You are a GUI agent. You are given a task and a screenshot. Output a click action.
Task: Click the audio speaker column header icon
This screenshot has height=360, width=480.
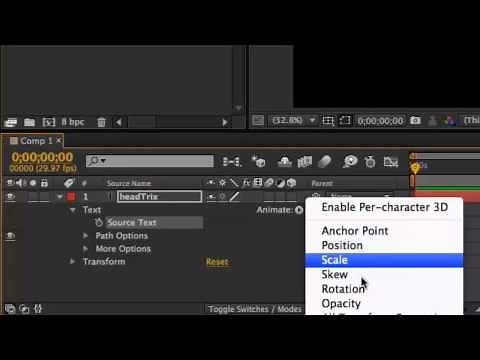21,183
